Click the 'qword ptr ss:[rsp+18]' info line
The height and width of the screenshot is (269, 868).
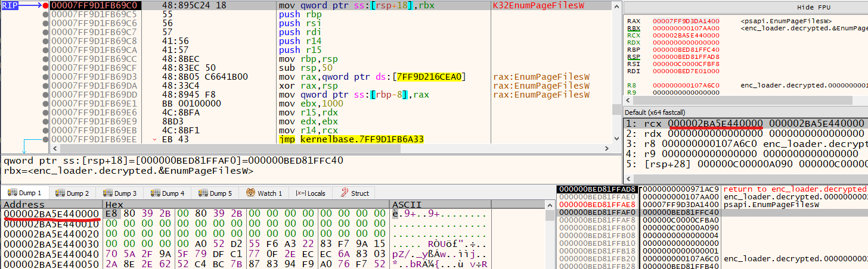pos(173,161)
